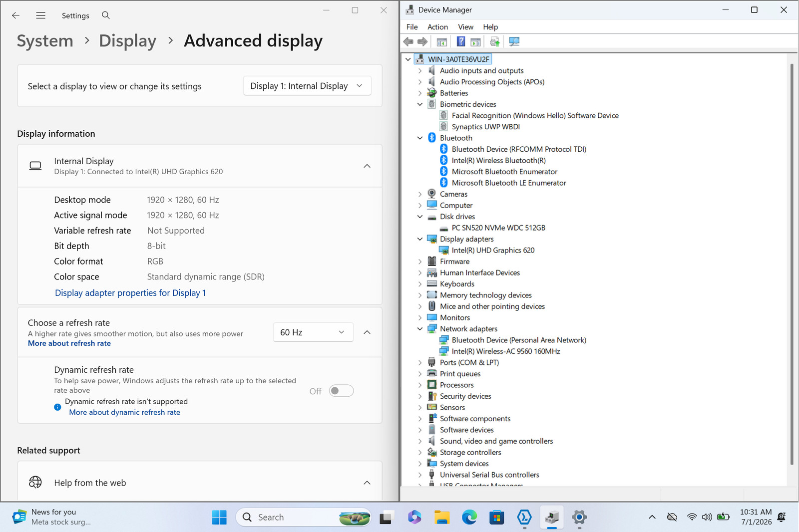Select Synaptics UWP WBDI device
This screenshot has height=532, width=799.
tap(486, 127)
